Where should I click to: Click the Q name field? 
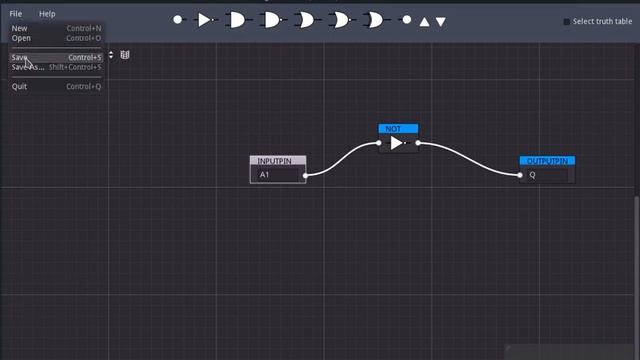coord(547,175)
